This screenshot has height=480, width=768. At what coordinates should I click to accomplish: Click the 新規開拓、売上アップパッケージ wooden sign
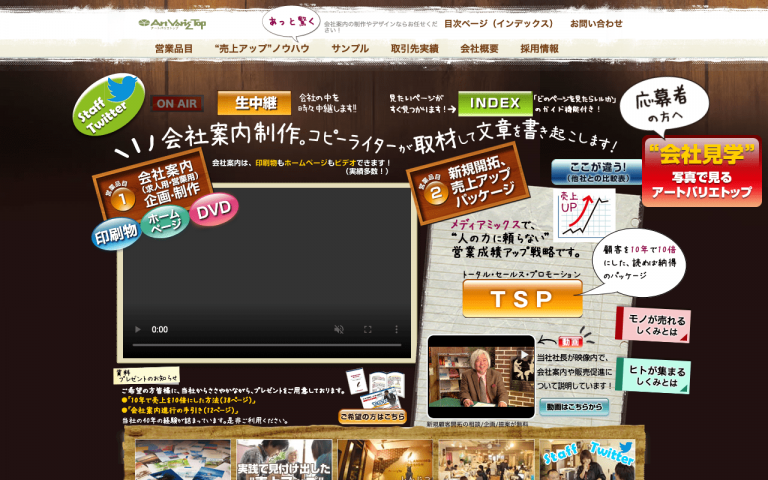pyautogui.click(x=468, y=184)
